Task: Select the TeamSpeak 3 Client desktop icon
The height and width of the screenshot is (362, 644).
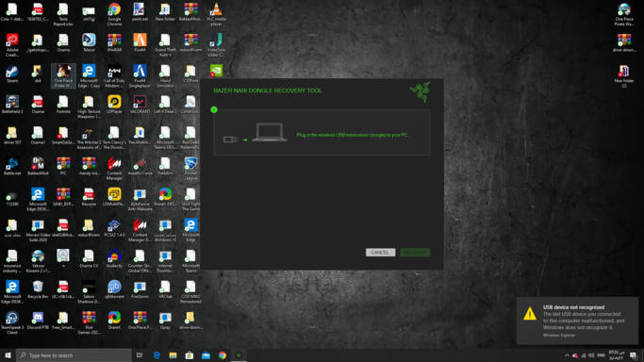Action: [x=12, y=322]
